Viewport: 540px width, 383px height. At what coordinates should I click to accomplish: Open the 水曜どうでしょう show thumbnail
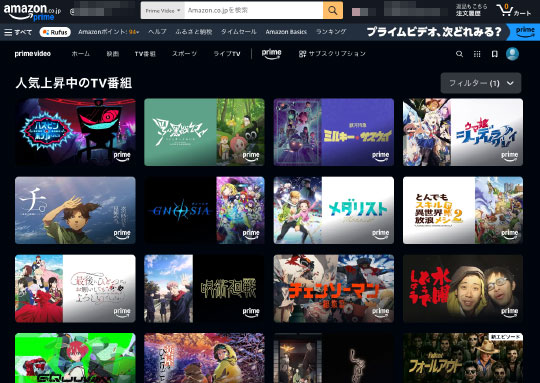pyautogui.click(x=463, y=289)
